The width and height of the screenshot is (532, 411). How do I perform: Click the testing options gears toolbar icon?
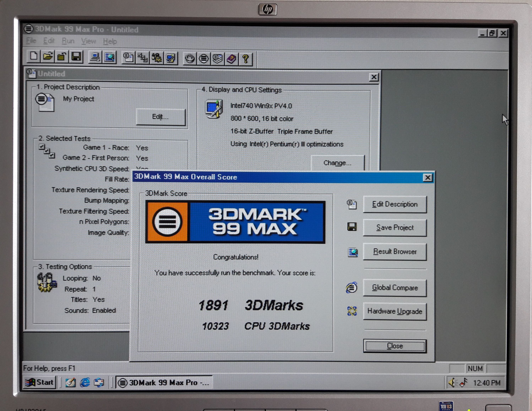(156, 58)
